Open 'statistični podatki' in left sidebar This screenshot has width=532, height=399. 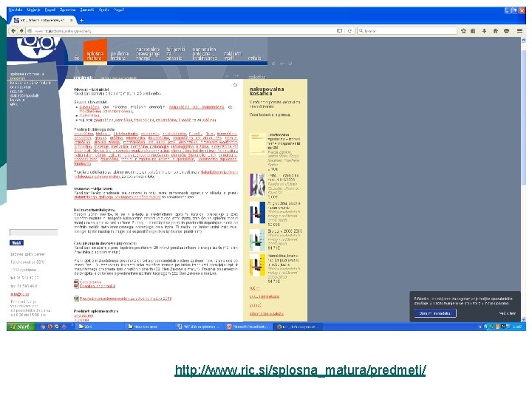[x=24, y=95]
